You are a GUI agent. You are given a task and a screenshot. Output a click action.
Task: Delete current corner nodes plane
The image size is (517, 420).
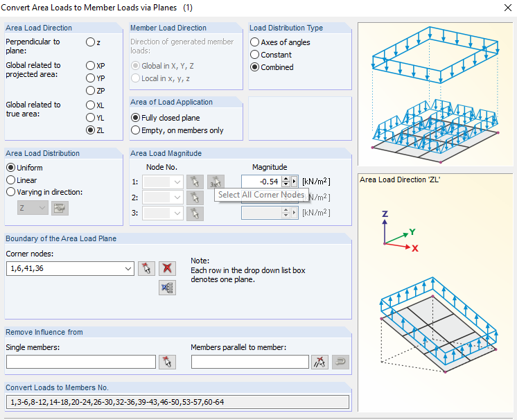166,269
